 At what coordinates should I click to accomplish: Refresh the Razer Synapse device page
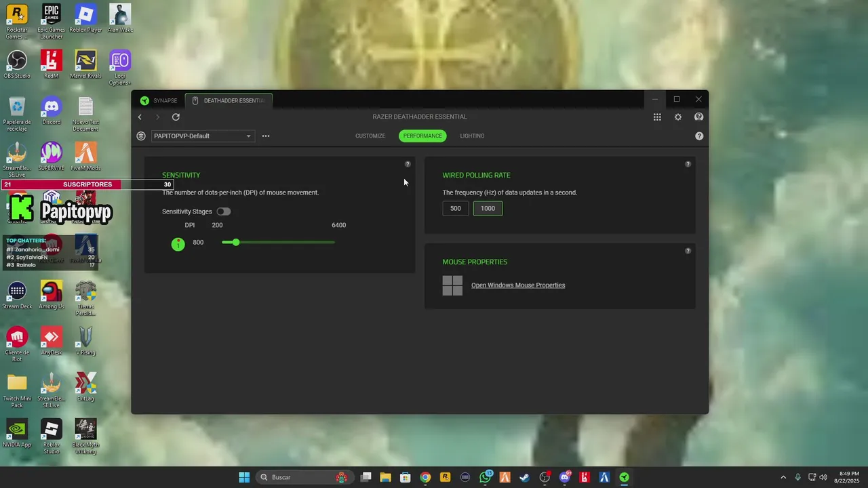click(x=176, y=117)
